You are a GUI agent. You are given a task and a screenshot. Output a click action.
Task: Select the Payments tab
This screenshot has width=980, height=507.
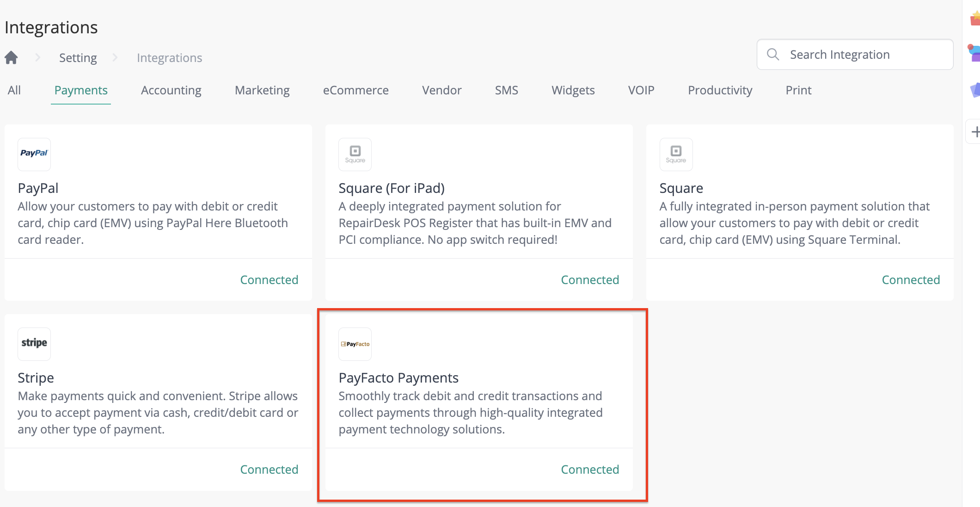point(81,90)
